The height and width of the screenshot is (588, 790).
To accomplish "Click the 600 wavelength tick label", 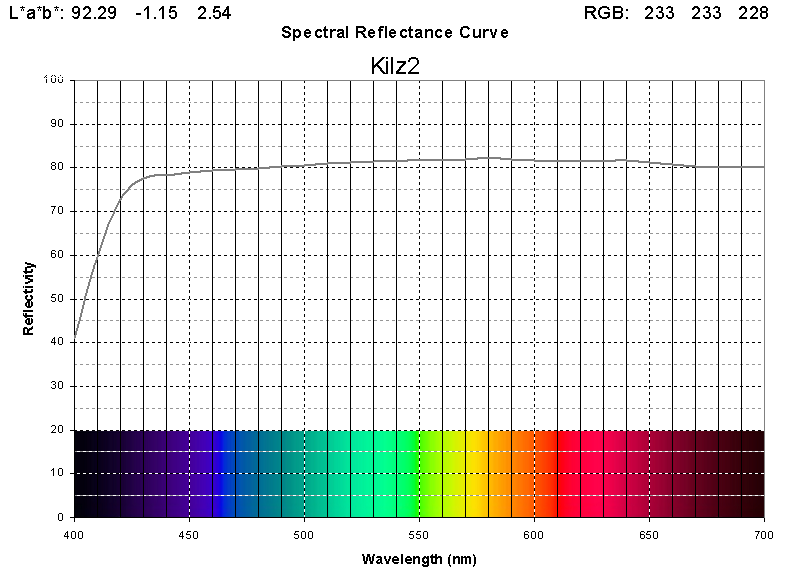I will (534, 535).
